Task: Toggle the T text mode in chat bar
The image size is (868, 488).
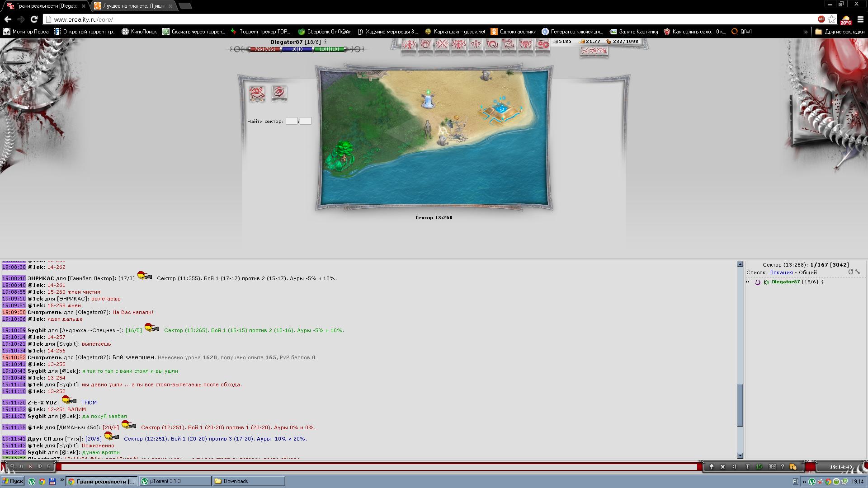Action: point(747,467)
